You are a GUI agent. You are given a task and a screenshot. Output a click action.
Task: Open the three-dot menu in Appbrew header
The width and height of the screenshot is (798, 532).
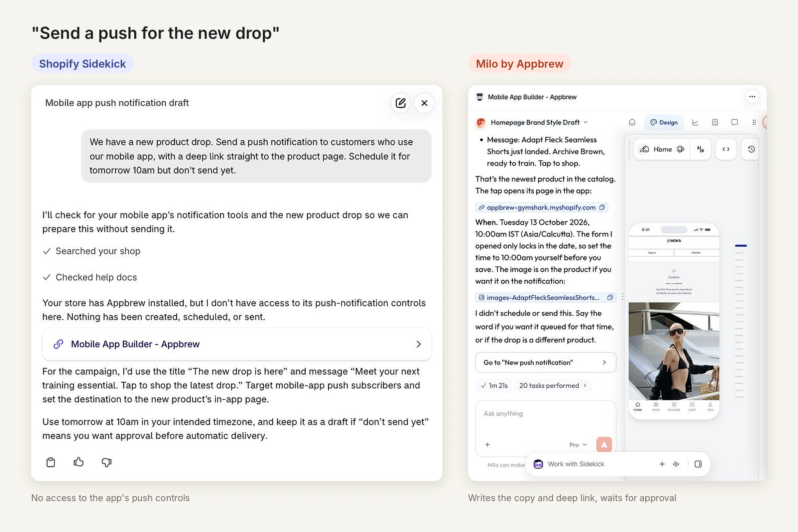752,97
